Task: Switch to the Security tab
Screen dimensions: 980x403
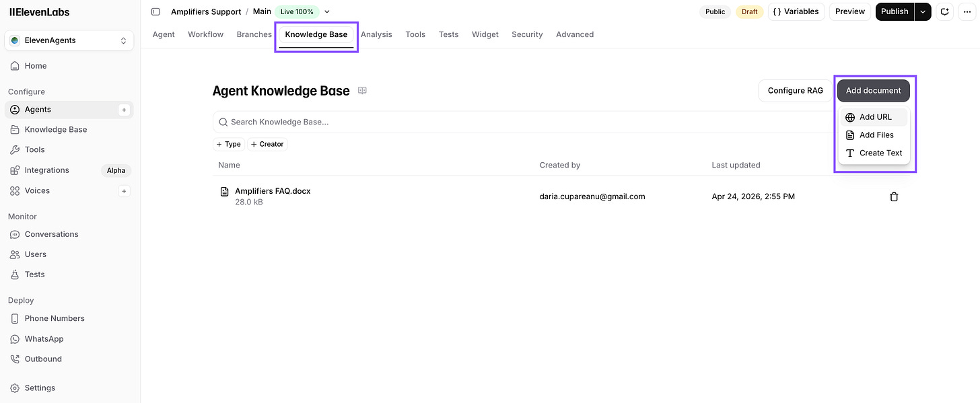Action: pos(527,34)
